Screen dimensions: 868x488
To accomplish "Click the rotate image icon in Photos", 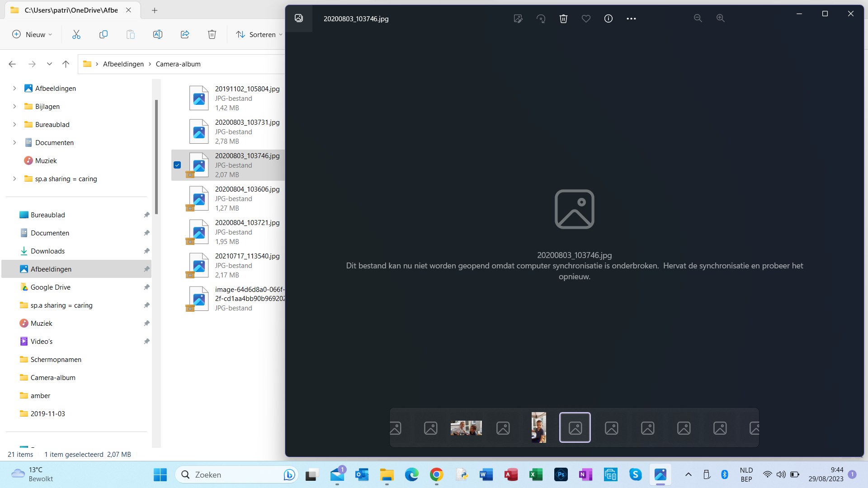I will (541, 19).
